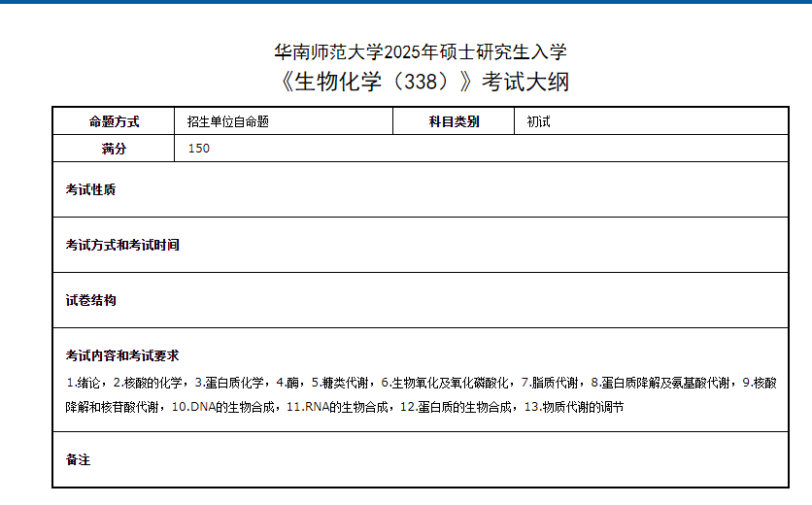Click the text 7.脂质代谢
The width and height of the screenshot is (812, 505).
point(550,383)
